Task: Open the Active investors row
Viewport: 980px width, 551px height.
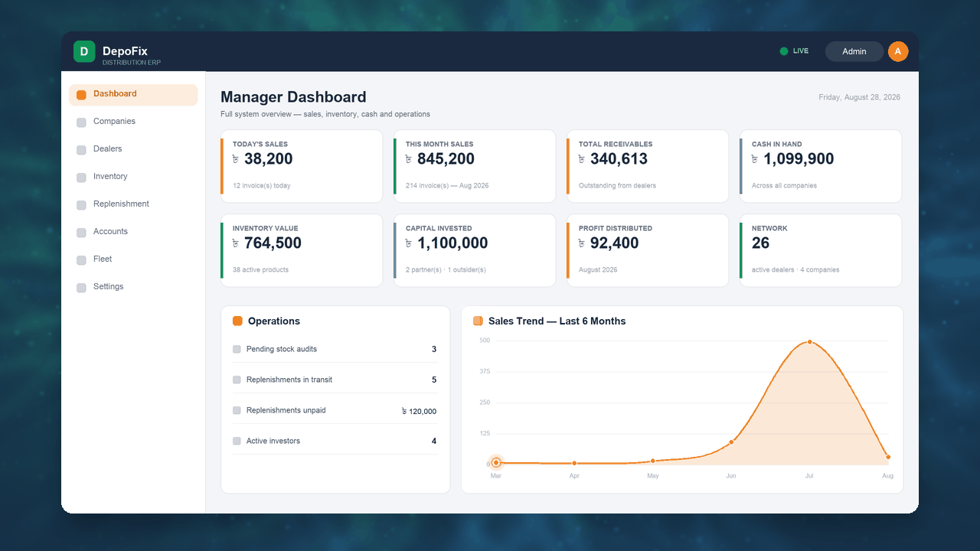Action: pos(335,442)
